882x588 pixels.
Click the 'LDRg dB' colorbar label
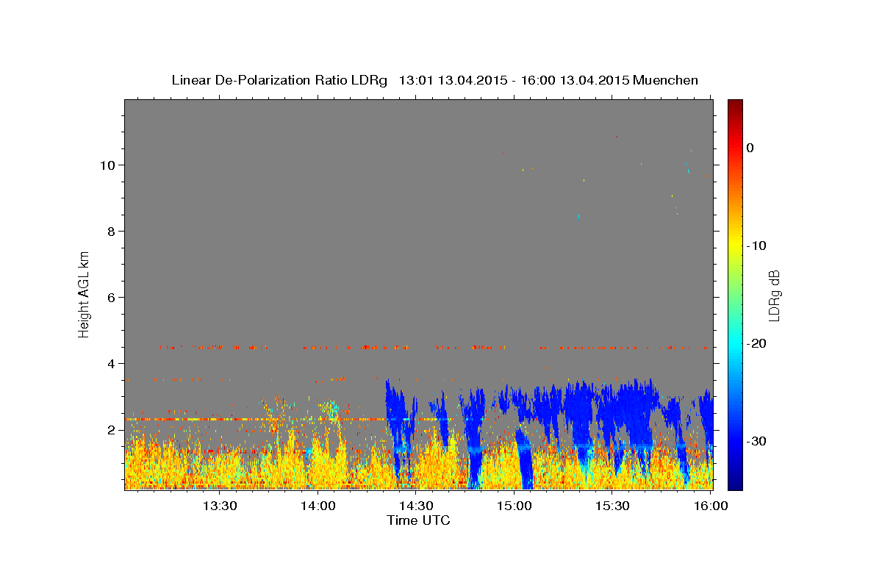pos(774,295)
